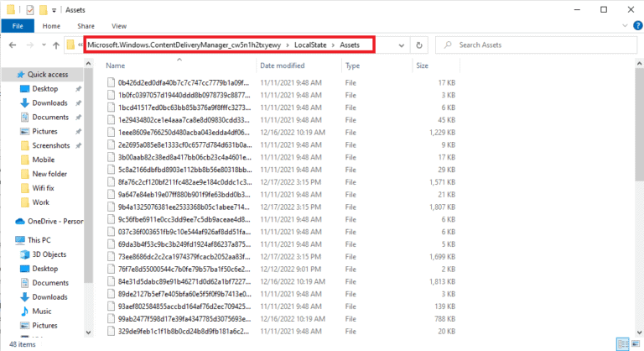Expand the ribbon with the chevron
This screenshot has width=644, height=351.
(625, 25)
